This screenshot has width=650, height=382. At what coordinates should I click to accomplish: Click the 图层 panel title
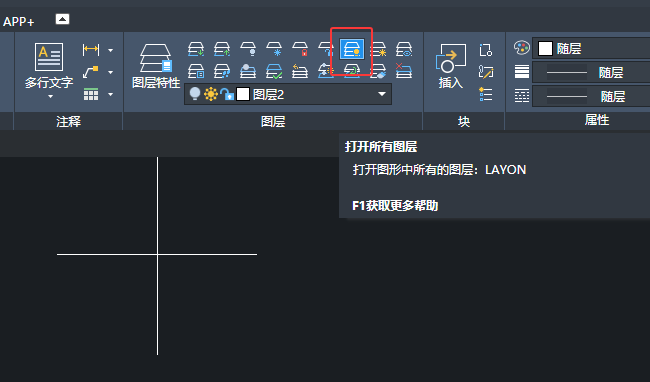coord(273,121)
